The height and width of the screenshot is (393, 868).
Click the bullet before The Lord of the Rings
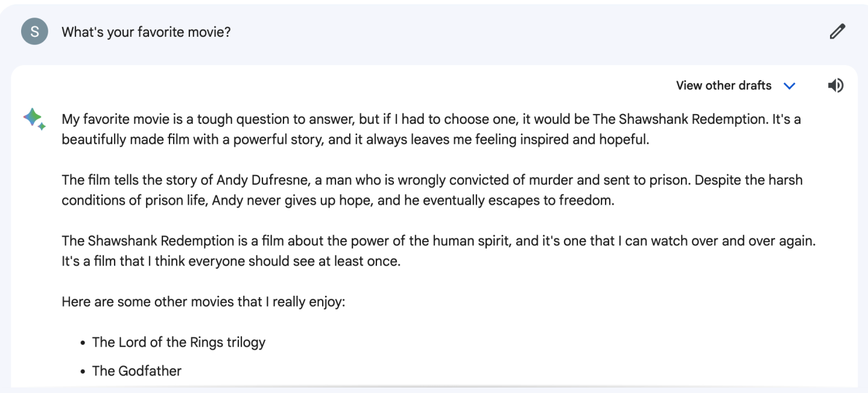[x=83, y=343]
